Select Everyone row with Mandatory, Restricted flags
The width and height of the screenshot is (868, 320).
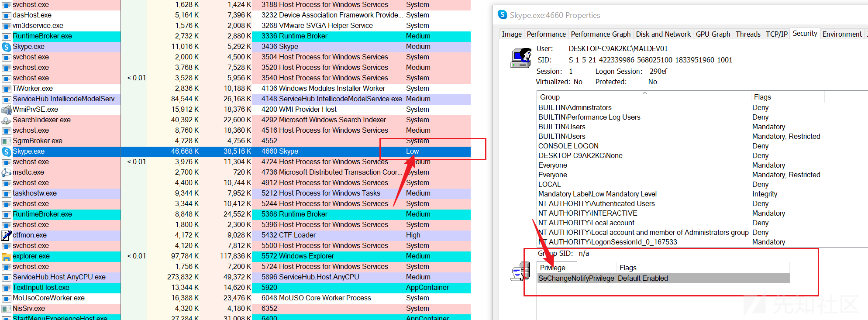pyautogui.click(x=679, y=175)
